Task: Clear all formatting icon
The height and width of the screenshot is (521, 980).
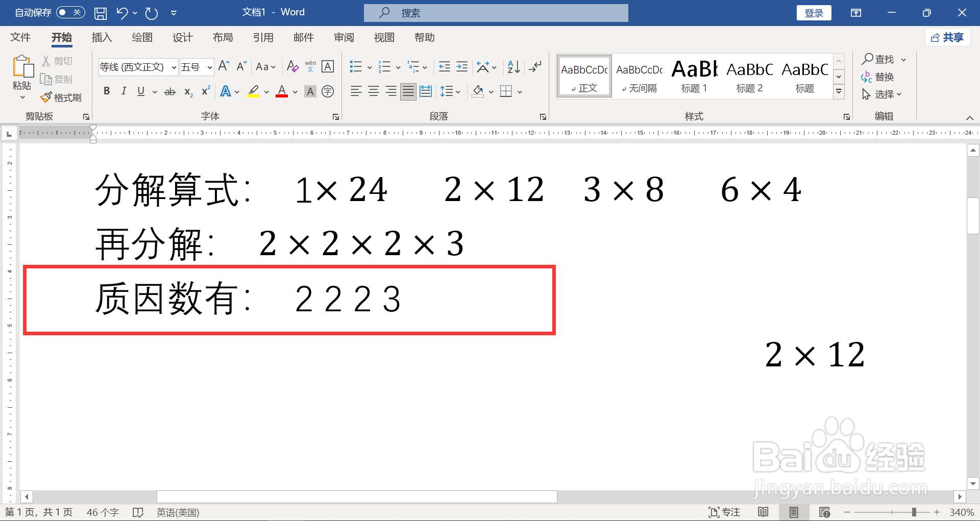Action: [x=292, y=66]
